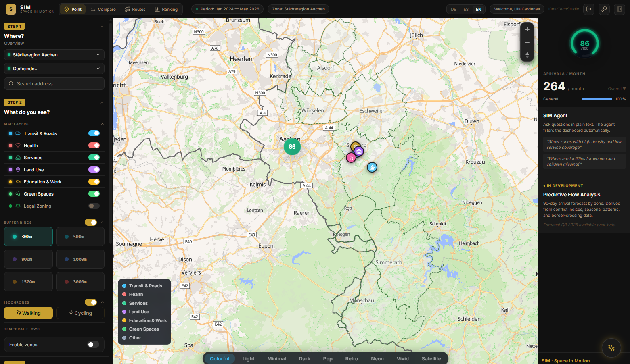Open the Overall arrivals filter dropdown
The image size is (630, 364).
tap(617, 89)
